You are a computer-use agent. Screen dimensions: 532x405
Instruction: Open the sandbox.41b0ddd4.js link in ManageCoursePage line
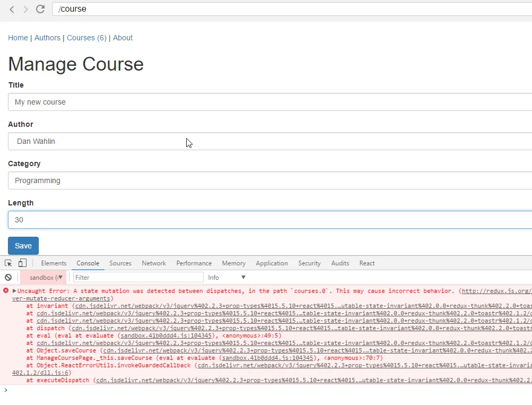coord(268,358)
